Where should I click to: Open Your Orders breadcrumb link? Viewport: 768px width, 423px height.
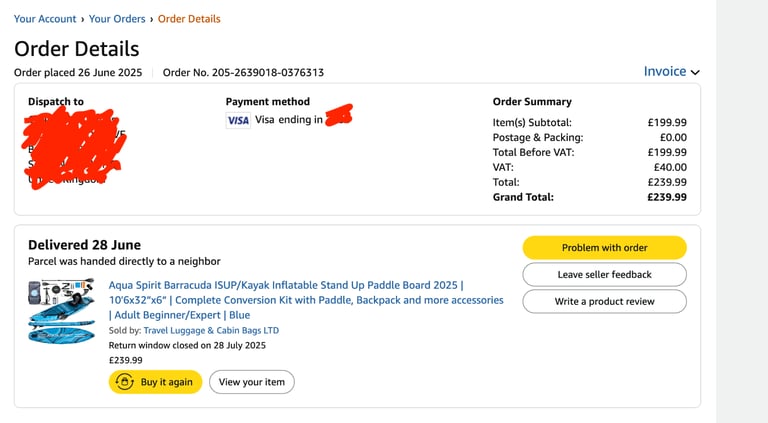[117, 19]
